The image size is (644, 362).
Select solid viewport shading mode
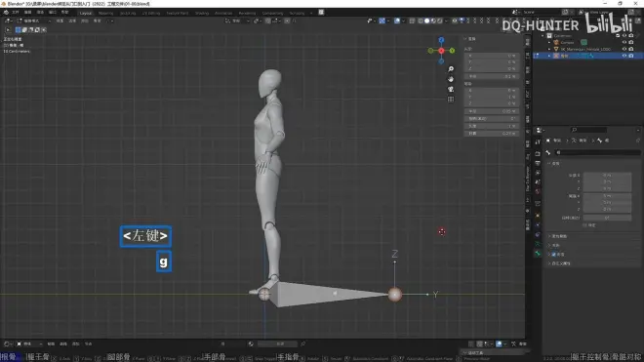[x=426, y=20]
